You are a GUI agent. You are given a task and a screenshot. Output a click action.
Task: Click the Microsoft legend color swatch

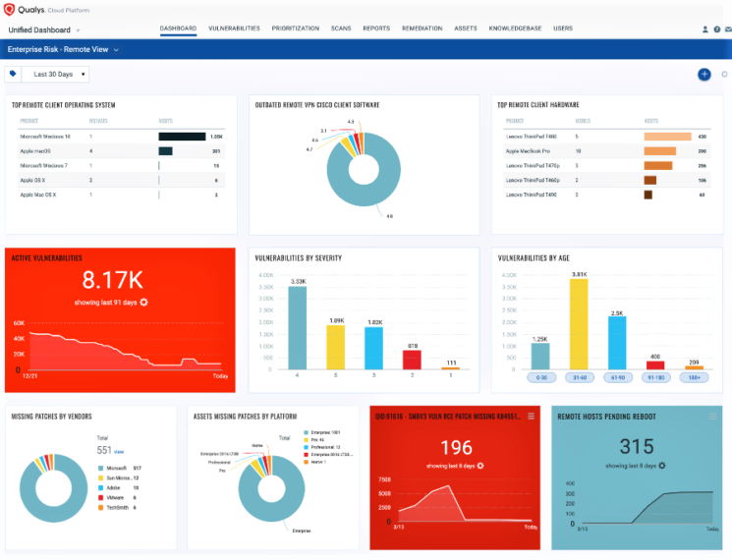[x=100, y=468]
